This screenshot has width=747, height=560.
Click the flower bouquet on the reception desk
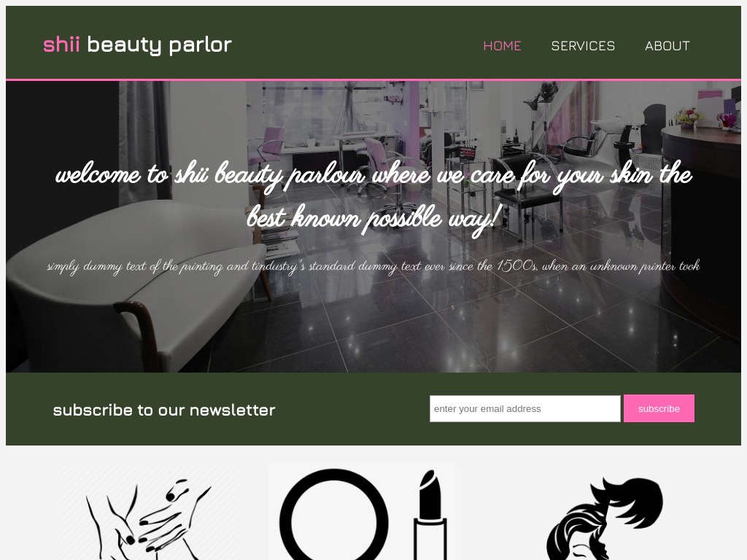tap(688, 117)
